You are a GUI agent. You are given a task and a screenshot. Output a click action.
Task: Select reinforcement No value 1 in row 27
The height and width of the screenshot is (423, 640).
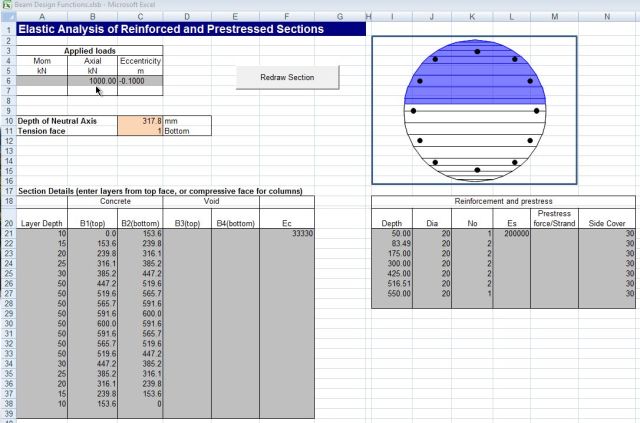point(472,294)
